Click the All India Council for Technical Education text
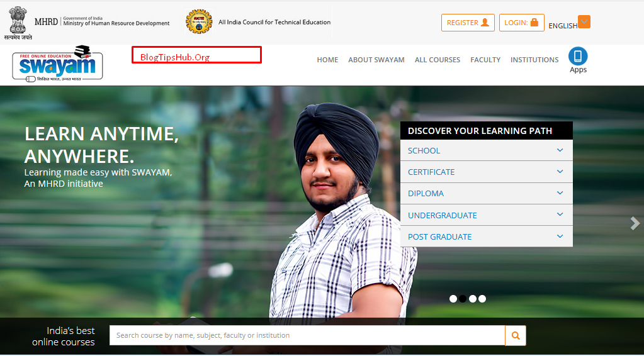Image resolution: width=644 pixels, height=356 pixels. [274, 22]
